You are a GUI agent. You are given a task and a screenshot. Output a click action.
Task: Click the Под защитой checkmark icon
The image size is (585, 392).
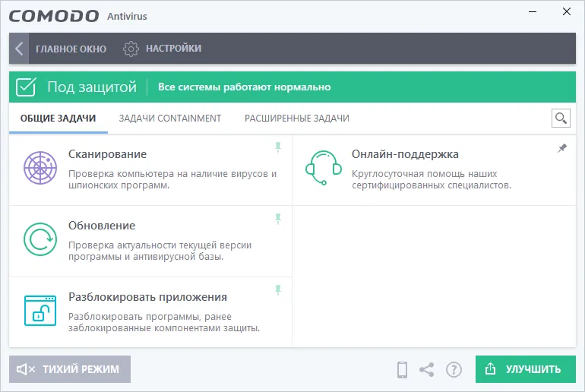(26, 87)
